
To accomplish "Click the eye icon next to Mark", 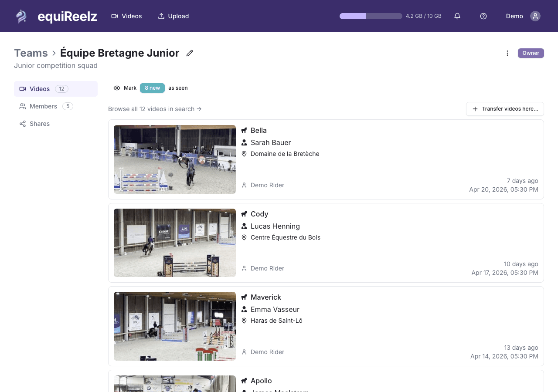I will [117, 88].
